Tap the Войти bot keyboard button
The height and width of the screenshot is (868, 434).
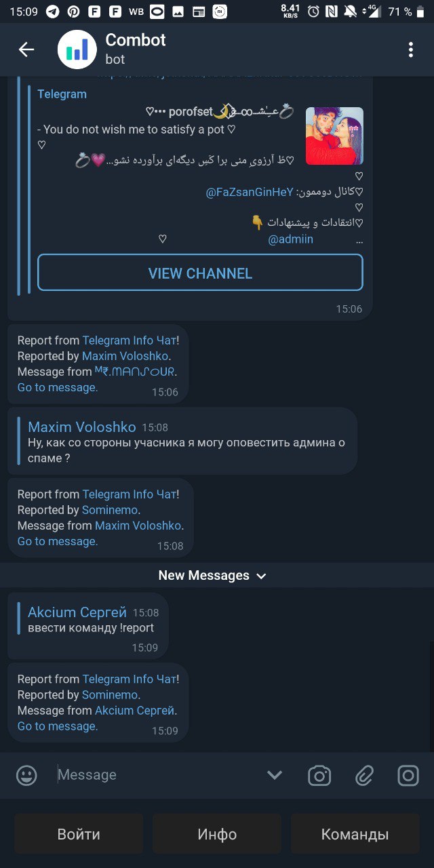pyautogui.click(x=79, y=834)
